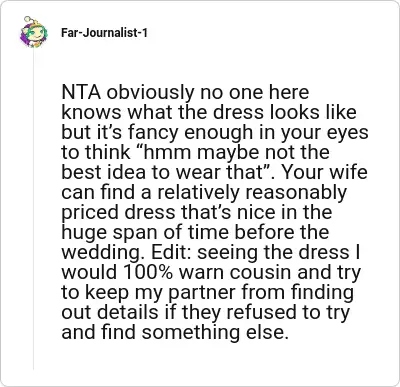Screen dimensions: 400x387
Task: Click the word wedding. in the comment
Action: coord(104,253)
